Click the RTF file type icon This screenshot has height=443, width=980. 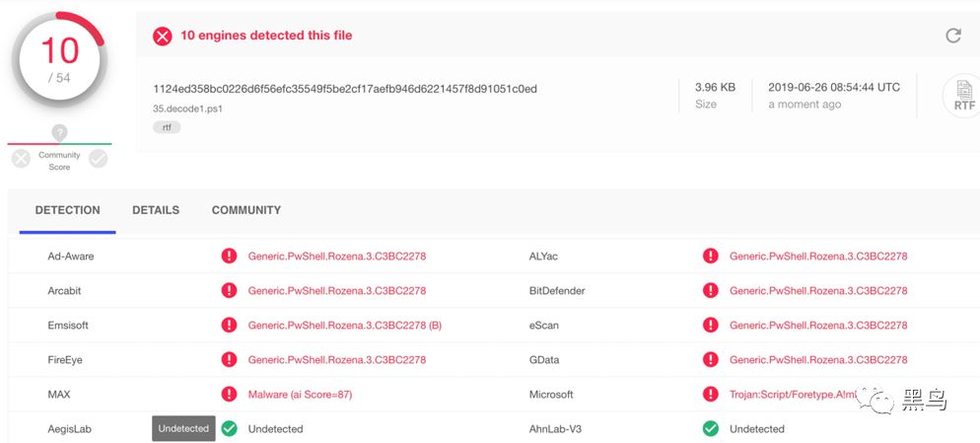[x=963, y=96]
